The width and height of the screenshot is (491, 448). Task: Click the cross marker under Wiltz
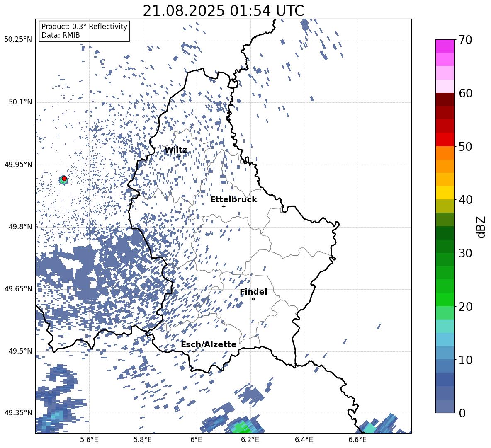[x=178, y=156]
